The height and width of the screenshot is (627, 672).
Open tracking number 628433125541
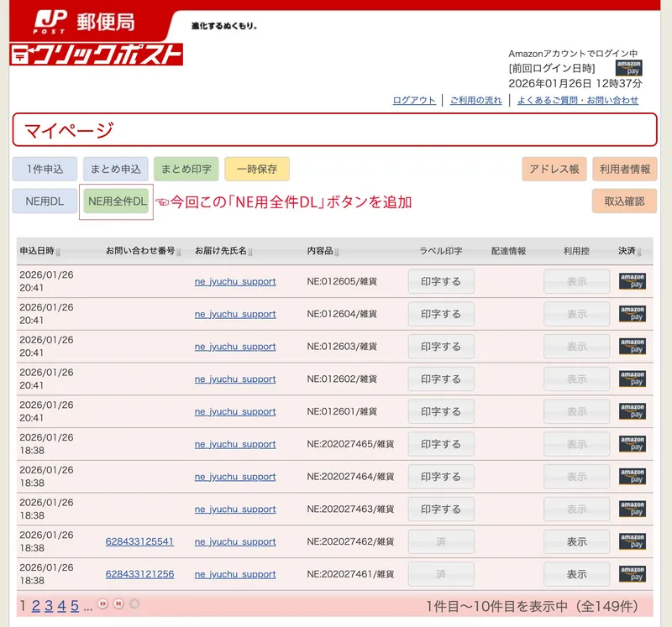pos(139,541)
